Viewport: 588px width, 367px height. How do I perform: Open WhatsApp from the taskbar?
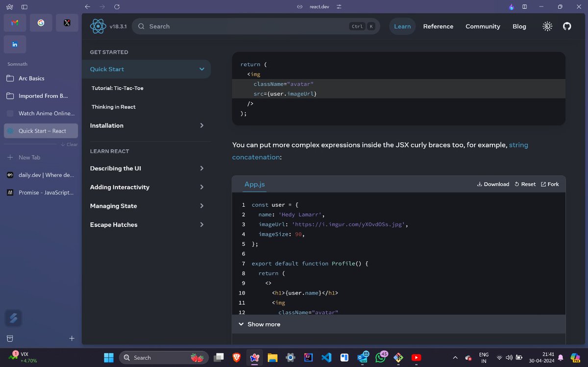[381, 358]
